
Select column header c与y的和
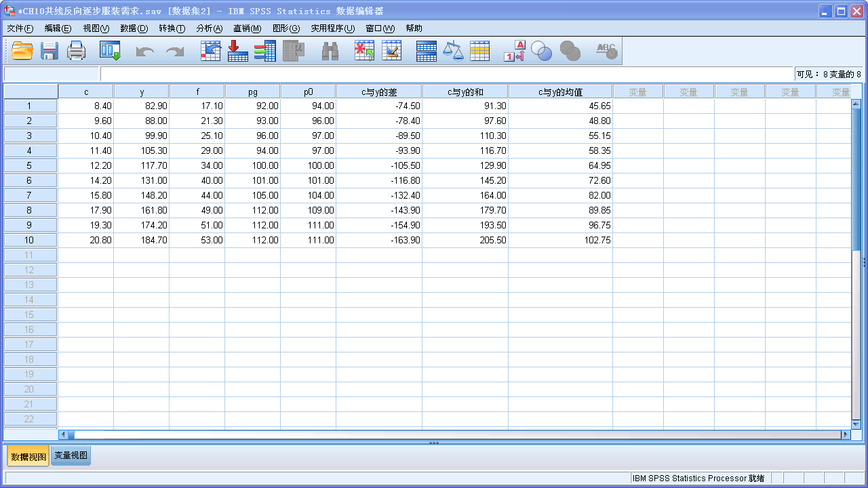pos(465,91)
